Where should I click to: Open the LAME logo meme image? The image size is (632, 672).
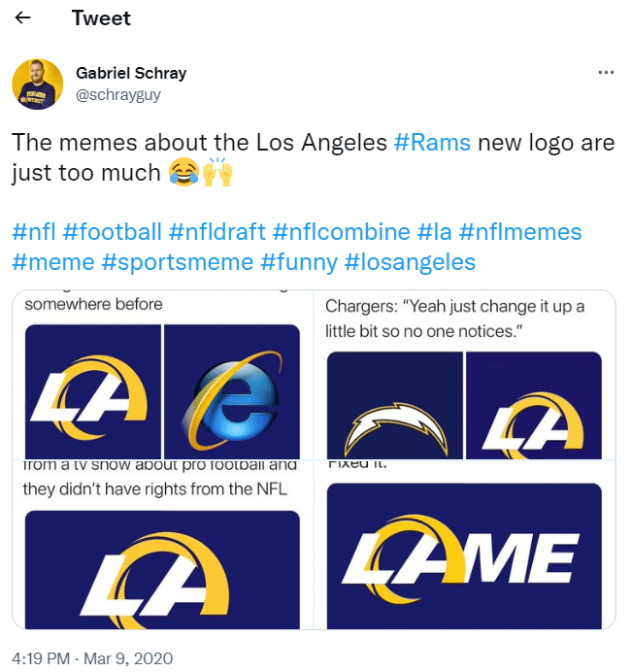465,545
